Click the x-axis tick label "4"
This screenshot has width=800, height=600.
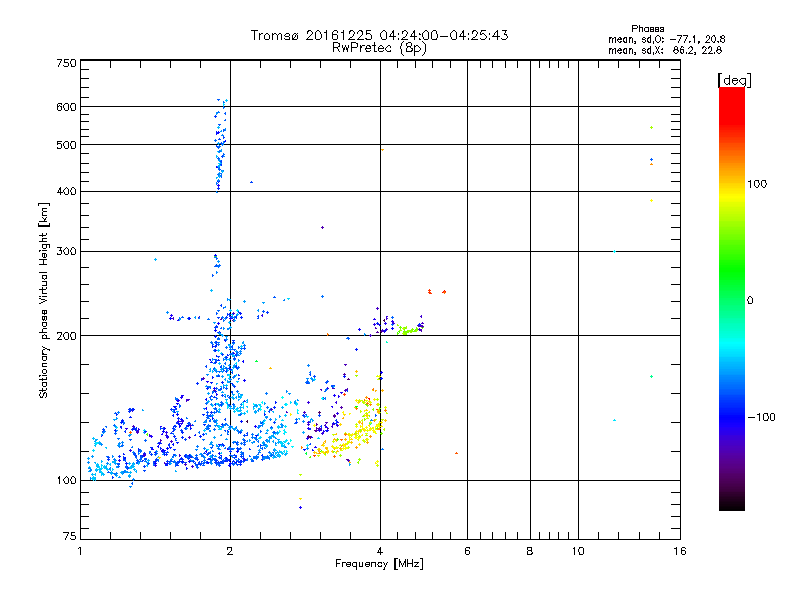click(x=380, y=551)
